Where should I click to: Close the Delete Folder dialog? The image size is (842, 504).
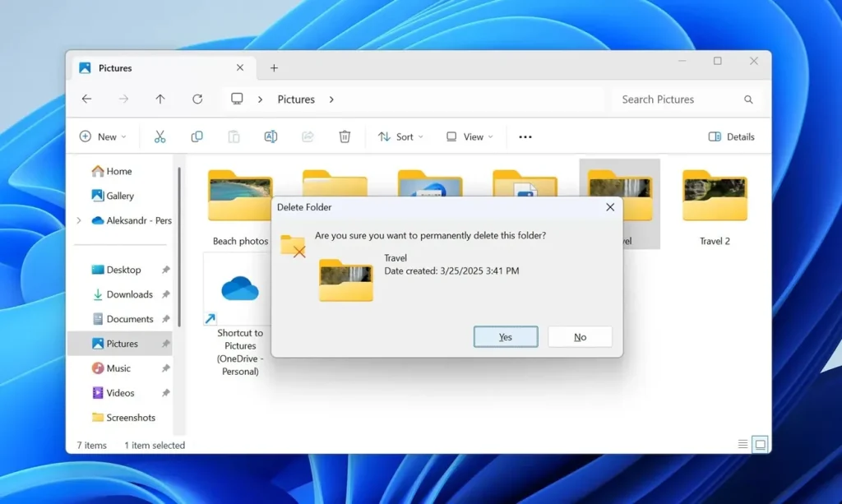(610, 207)
